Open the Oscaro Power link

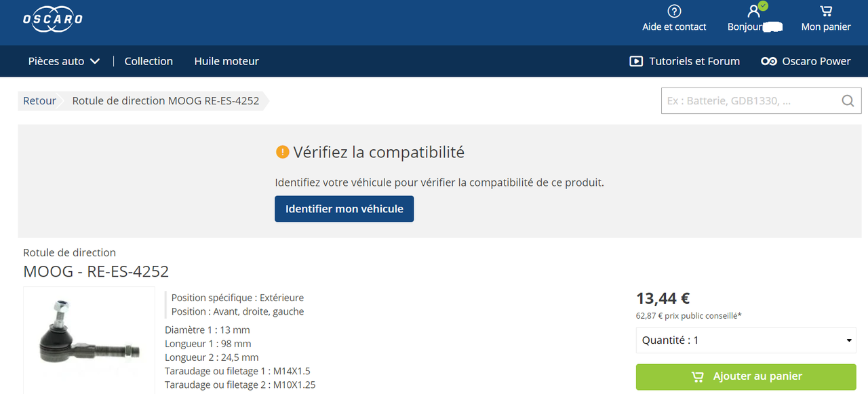tap(806, 61)
